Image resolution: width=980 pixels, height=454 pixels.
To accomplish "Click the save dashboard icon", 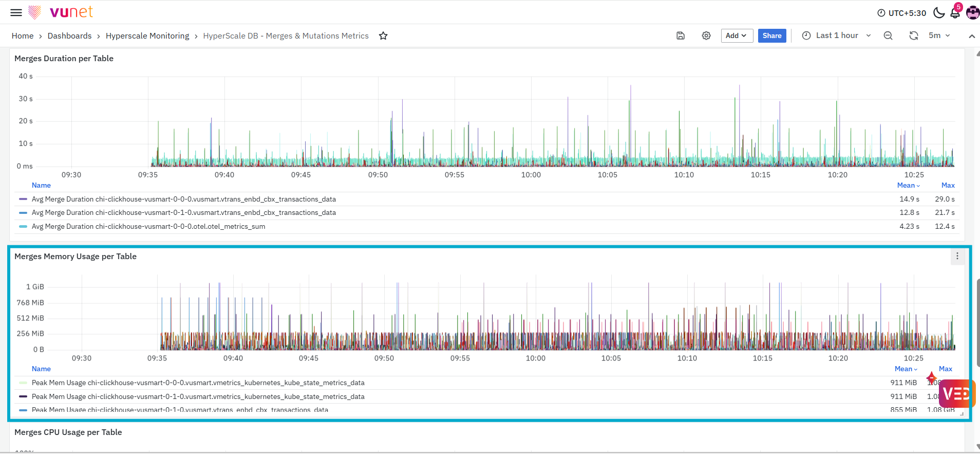I will coord(681,35).
